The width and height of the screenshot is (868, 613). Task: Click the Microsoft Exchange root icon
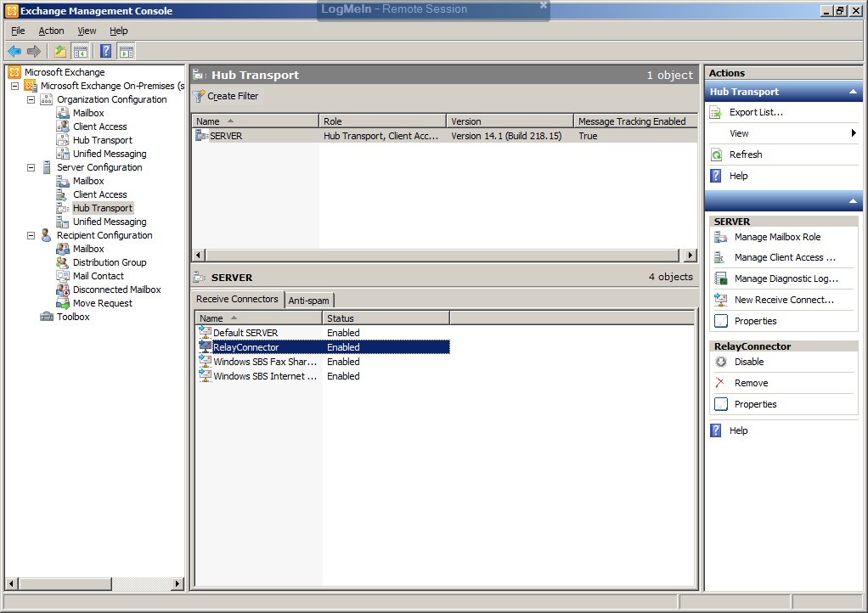coord(14,72)
